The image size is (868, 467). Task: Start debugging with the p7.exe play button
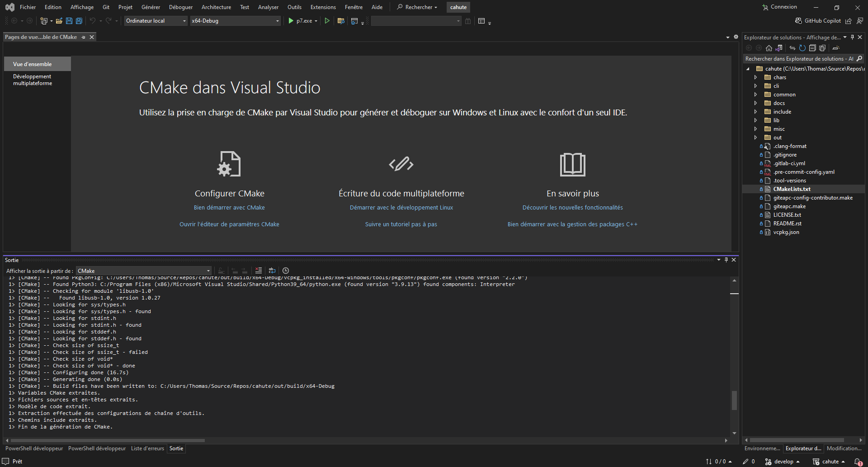(291, 21)
